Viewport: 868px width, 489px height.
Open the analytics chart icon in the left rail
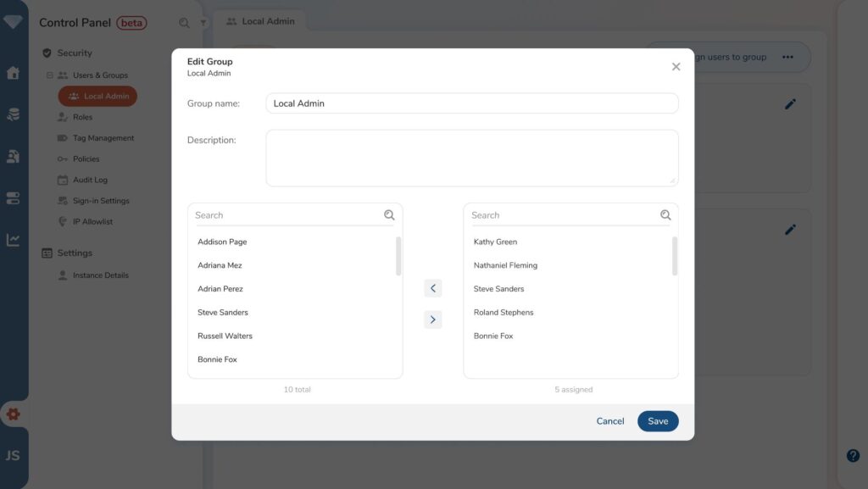pos(12,240)
